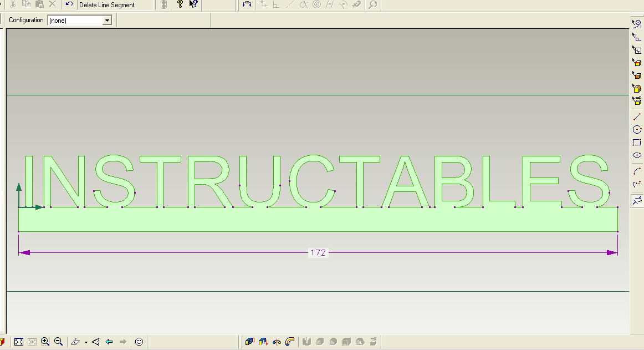Viewport: 644px width, 350px height.
Task: Select the Ellipse sketch tool
Action: (637, 155)
